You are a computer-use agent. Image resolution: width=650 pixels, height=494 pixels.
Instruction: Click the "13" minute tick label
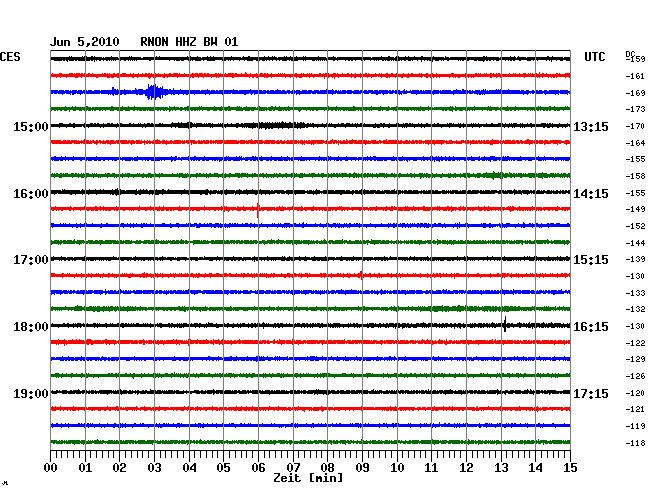pos(501,468)
